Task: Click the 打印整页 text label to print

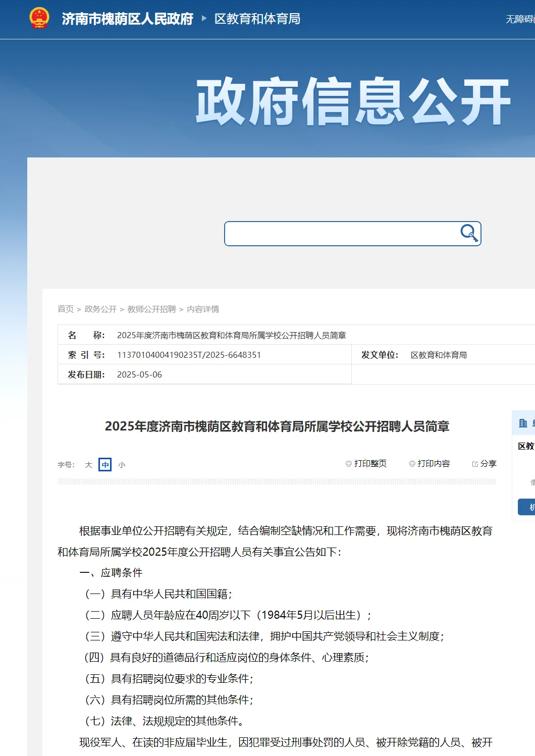Action: [369, 463]
